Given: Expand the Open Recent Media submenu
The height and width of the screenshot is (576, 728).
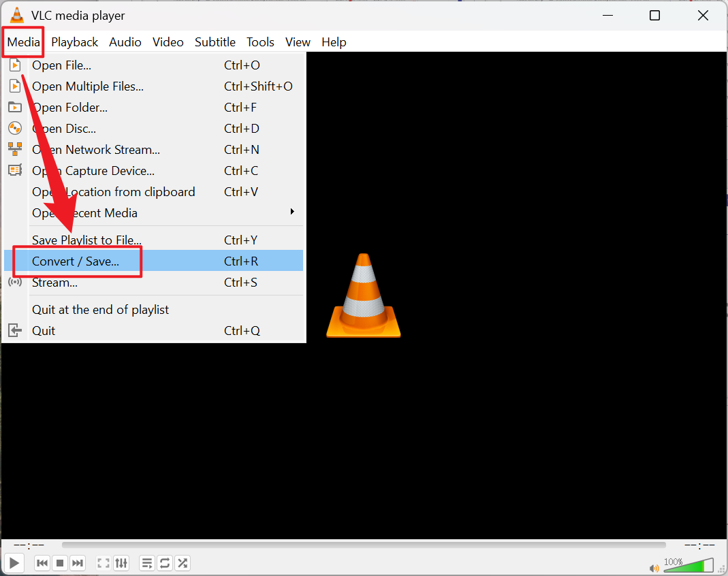Looking at the screenshot, I should point(84,212).
